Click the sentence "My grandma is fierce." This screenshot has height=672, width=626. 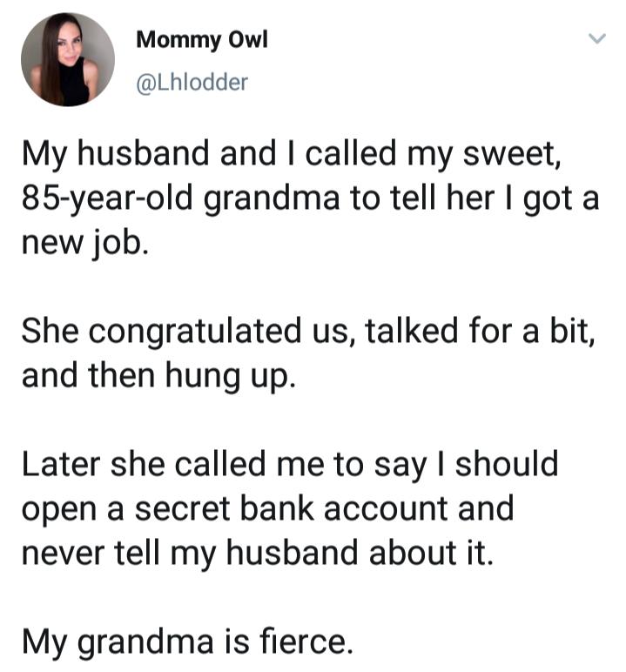click(x=188, y=642)
